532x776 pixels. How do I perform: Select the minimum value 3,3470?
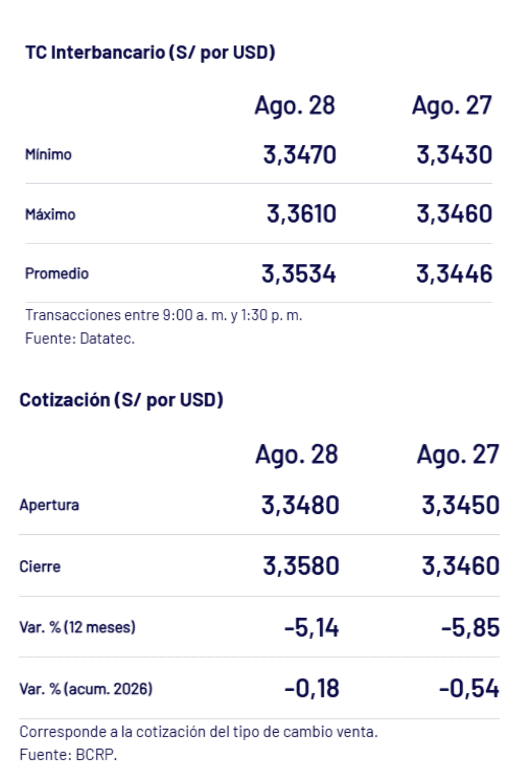click(300, 155)
